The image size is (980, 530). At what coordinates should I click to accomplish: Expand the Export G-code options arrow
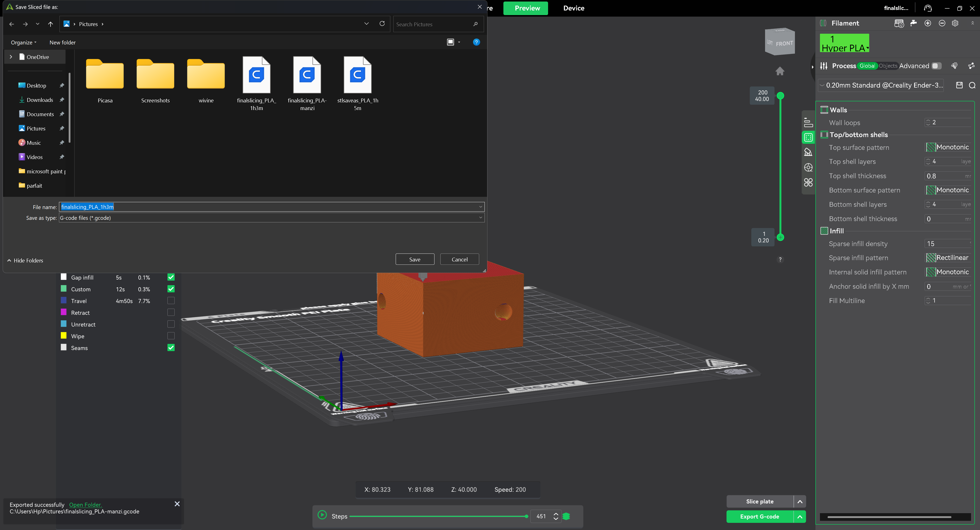[x=800, y=516]
